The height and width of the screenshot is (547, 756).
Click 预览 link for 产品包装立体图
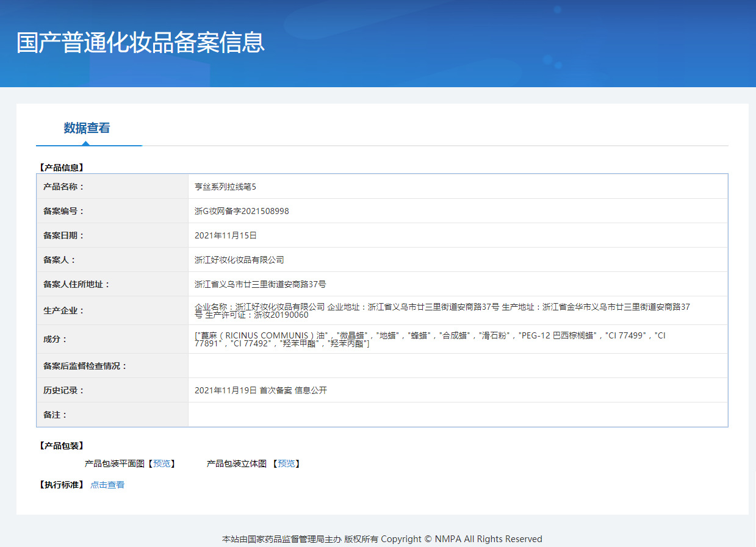286,463
